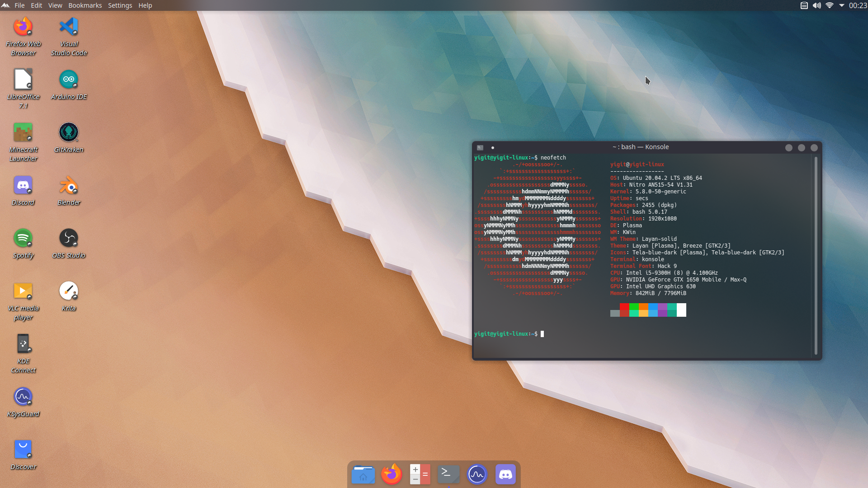
Task: Click calculator icon in dock
Action: tap(420, 474)
